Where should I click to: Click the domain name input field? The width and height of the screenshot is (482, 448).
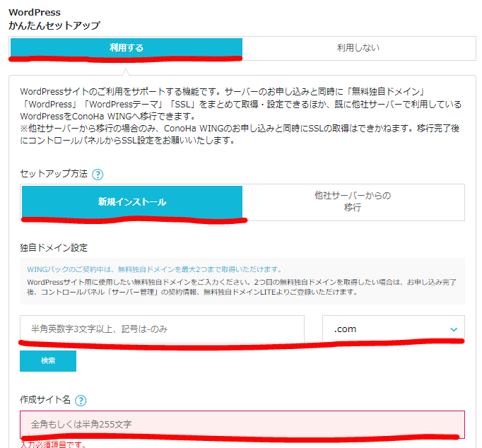[x=162, y=329]
